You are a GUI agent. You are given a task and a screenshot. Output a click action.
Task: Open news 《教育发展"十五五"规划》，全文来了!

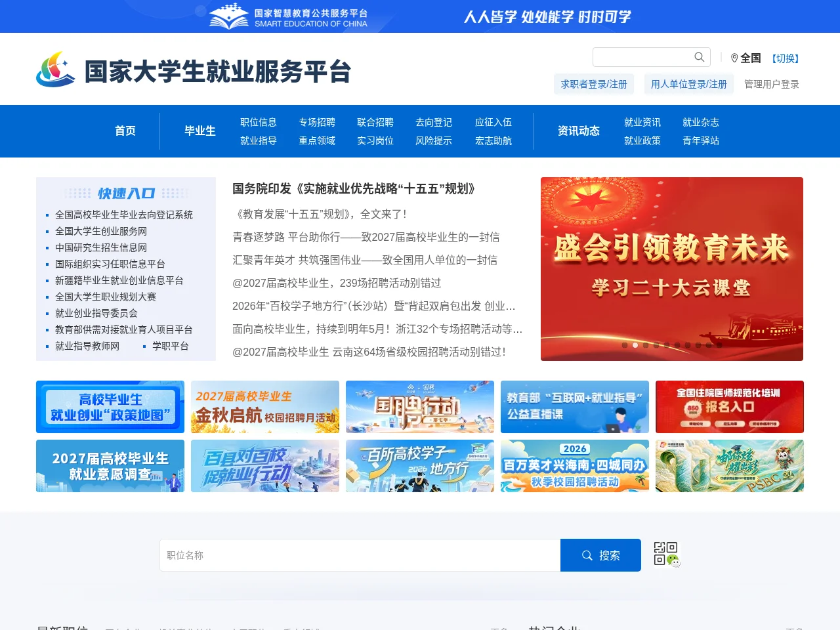point(320,214)
